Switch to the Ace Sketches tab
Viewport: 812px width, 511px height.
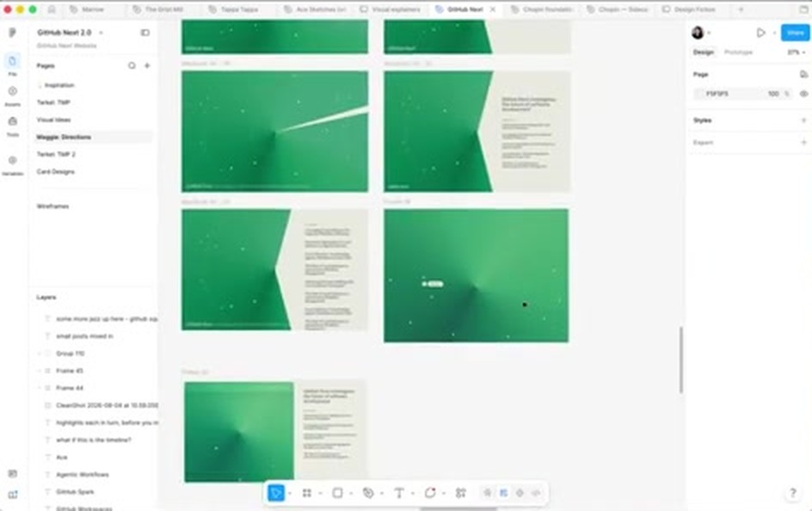coord(316,9)
